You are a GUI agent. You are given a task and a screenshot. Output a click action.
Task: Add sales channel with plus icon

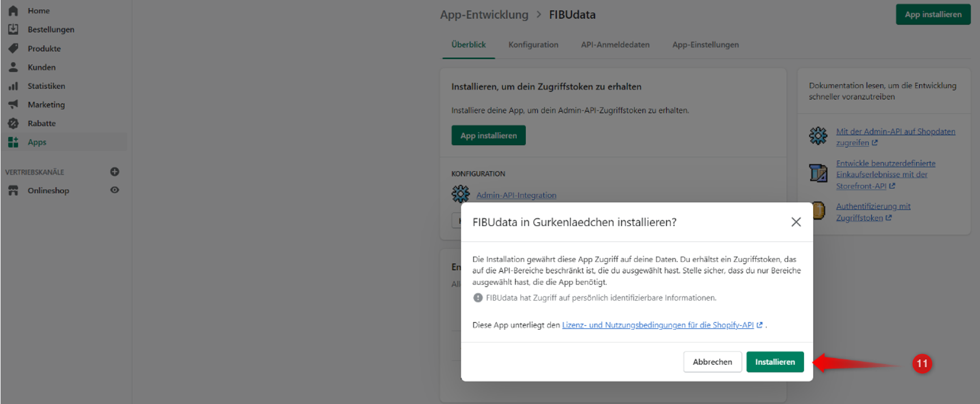[x=115, y=172]
